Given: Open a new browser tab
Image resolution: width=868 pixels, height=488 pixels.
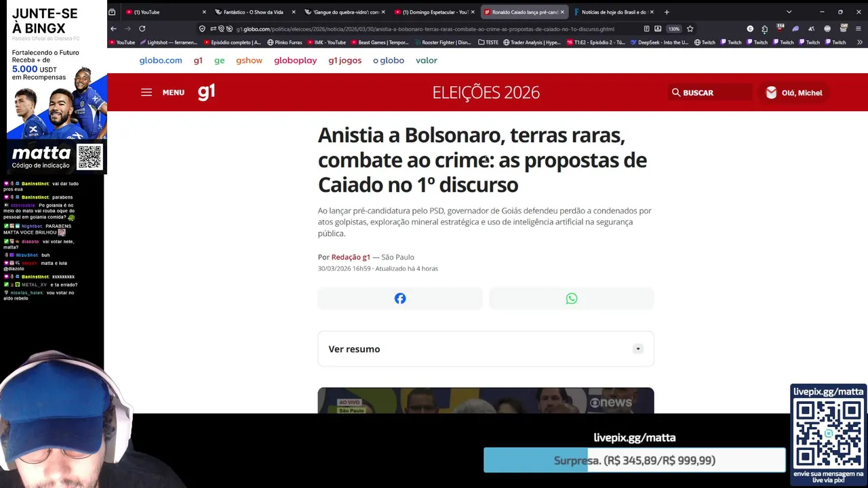Looking at the screenshot, I should coord(667,12).
